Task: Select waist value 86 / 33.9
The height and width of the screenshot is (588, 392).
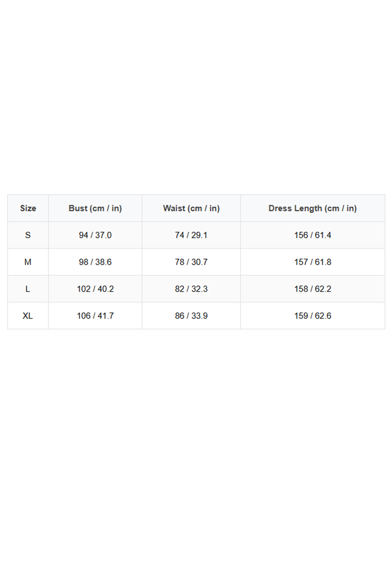Action: click(x=191, y=316)
